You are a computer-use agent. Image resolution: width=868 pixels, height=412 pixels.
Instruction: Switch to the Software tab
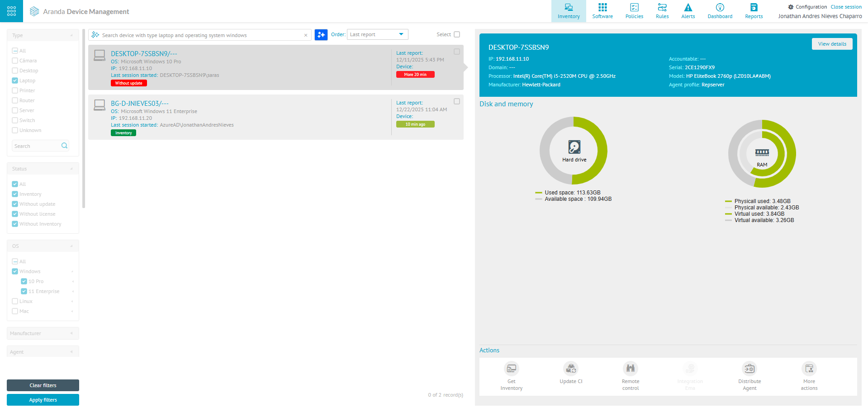(602, 11)
